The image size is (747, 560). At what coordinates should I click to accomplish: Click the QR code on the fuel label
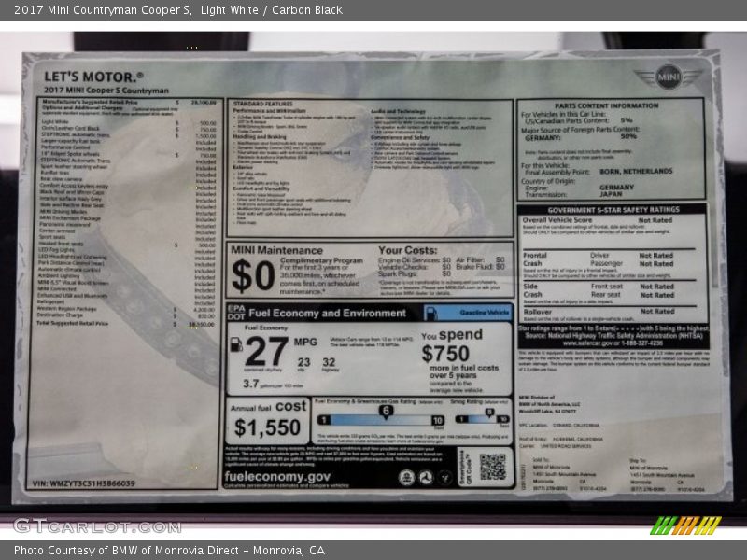click(492, 468)
